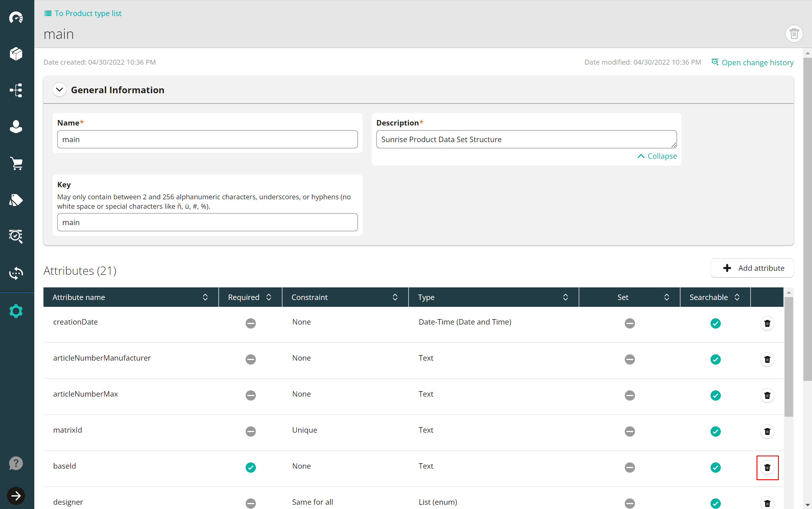Image resolution: width=812 pixels, height=509 pixels.
Task: Open the Orders shopping cart icon
Action: click(x=16, y=164)
